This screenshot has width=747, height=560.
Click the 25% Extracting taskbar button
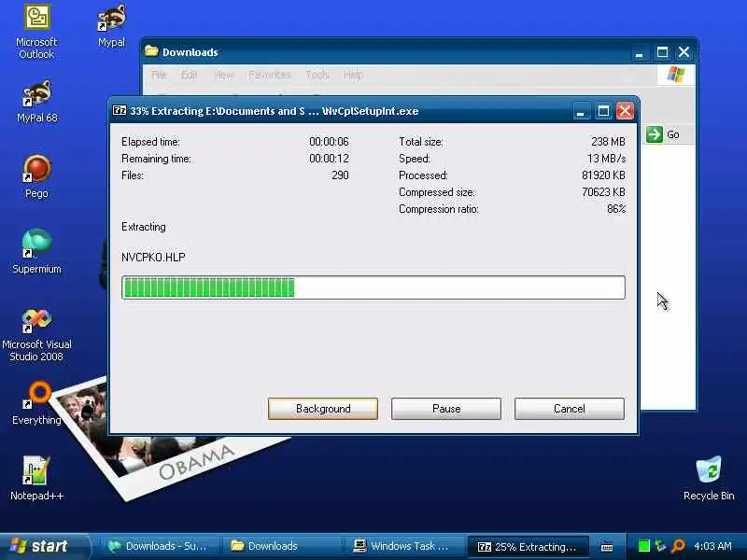click(x=528, y=547)
